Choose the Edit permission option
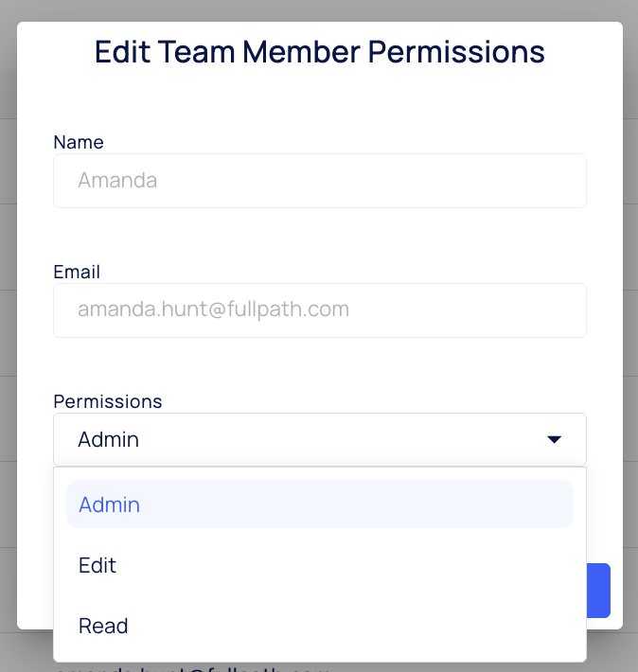 tap(319, 565)
